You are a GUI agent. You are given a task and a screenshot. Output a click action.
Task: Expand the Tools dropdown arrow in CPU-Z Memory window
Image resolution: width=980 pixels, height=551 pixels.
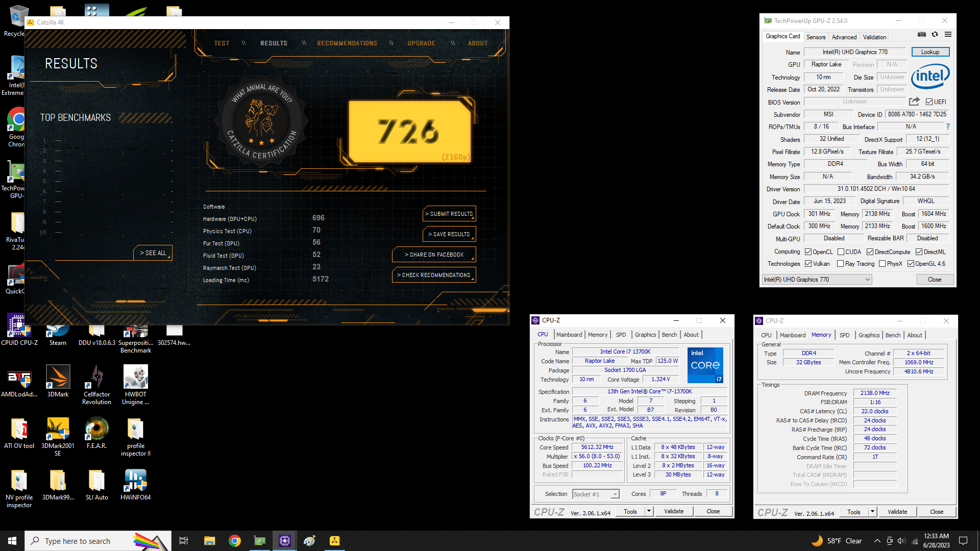click(872, 512)
